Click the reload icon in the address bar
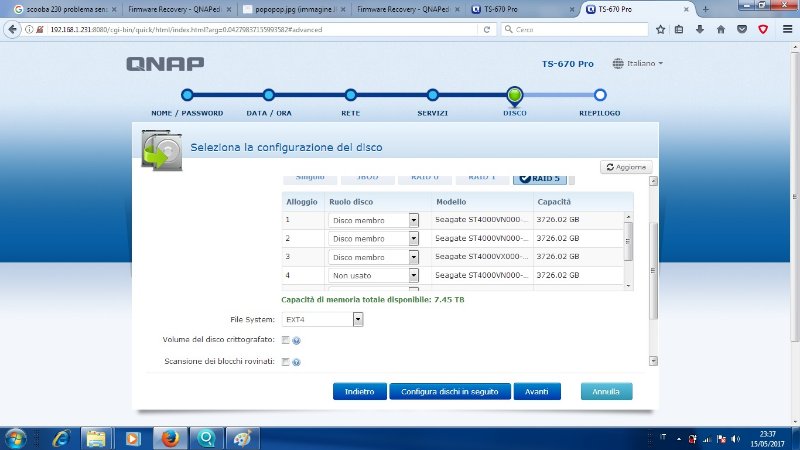The width and height of the screenshot is (800, 450). tap(486, 29)
